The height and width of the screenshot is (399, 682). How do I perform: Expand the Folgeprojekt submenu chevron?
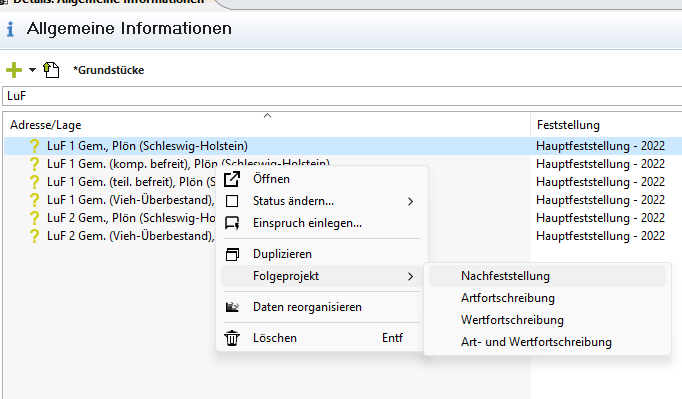410,276
